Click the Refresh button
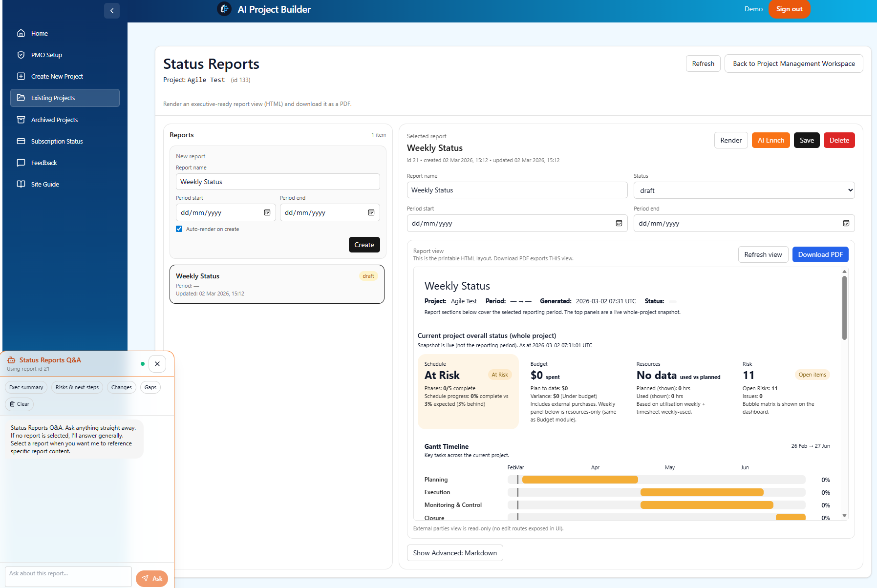 (703, 63)
